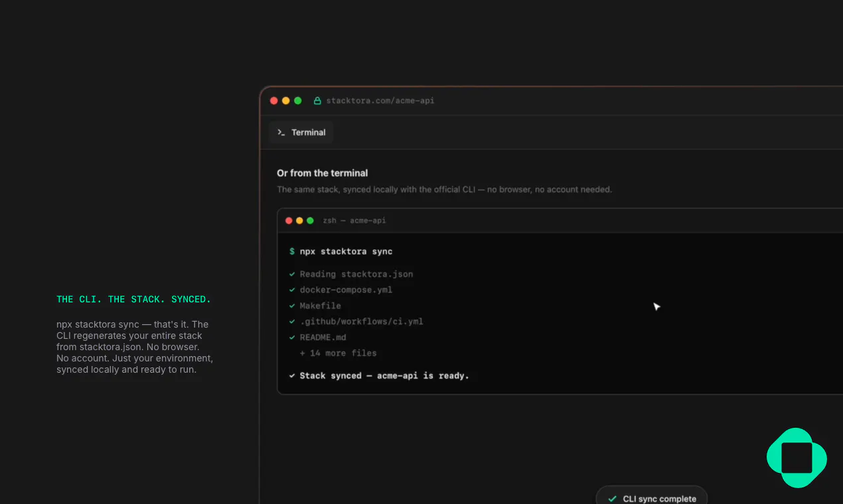Click the checkmark beside .github/workflows/ci.yml
Screen dimensions: 843x504
(292, 322)
